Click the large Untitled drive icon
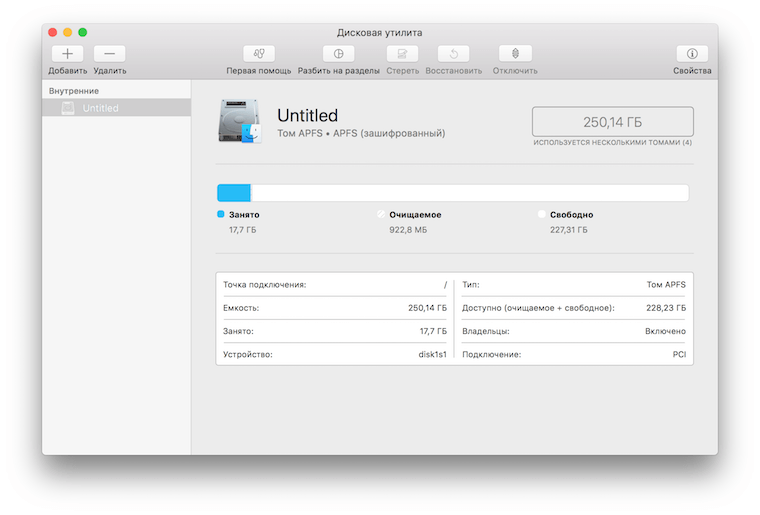Image resolution: width=760 pixels, height=515 pixels. 239,122
